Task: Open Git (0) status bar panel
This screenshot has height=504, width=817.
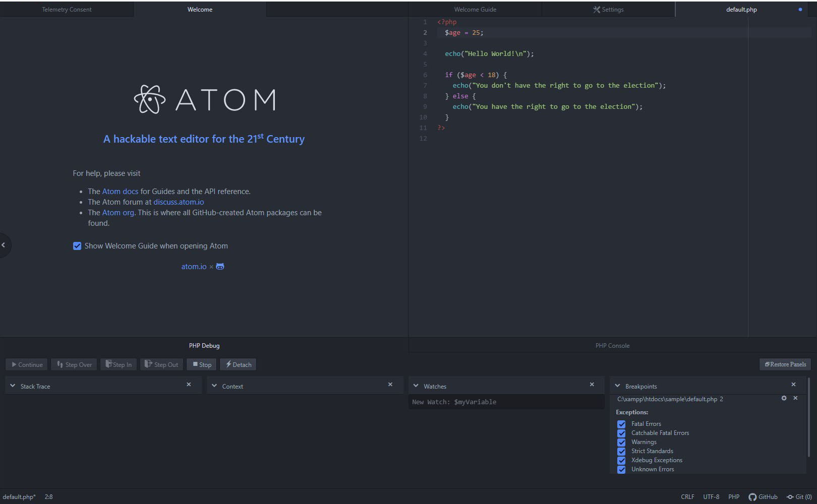Action: 799,497
